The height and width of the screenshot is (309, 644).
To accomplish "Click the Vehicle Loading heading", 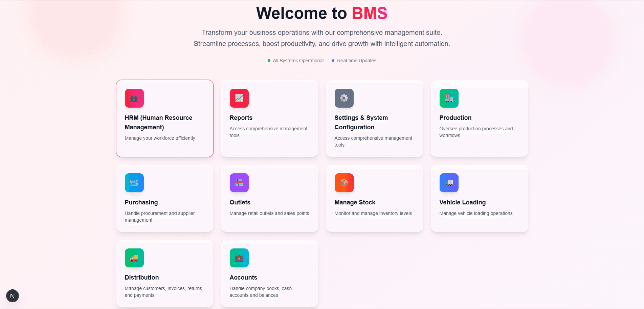I will tap(462, 202).
